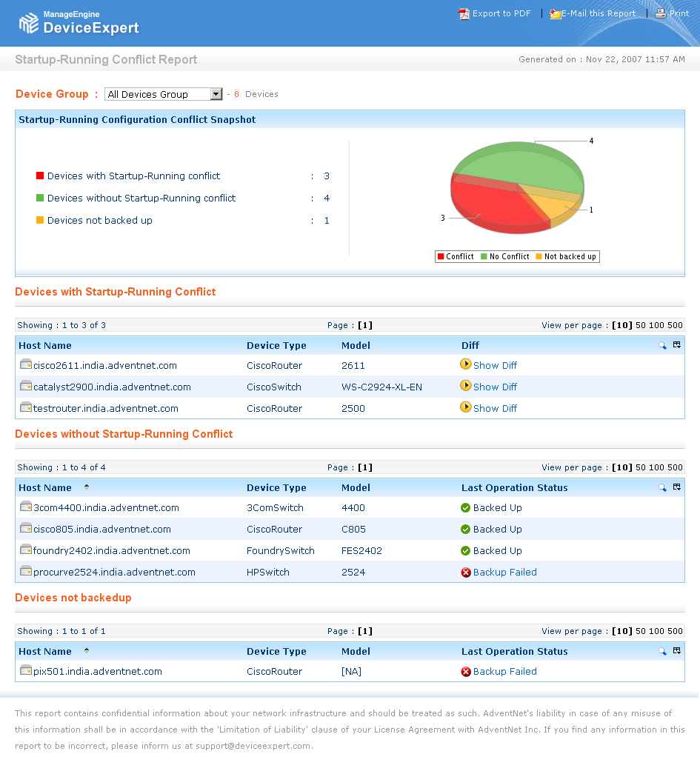
Task: Click device icon beside procurve2524 host
Action: coord(26,572)
